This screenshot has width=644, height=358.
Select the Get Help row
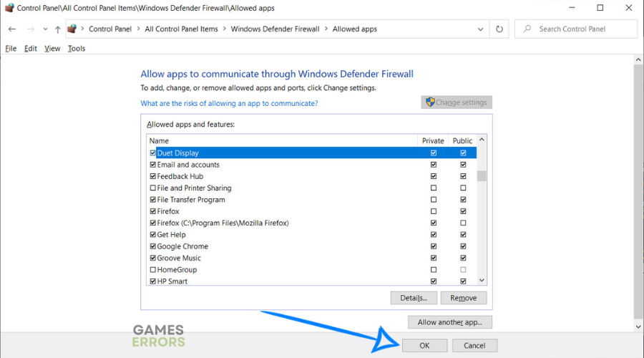pyautogui.click(x=312, y=235)
